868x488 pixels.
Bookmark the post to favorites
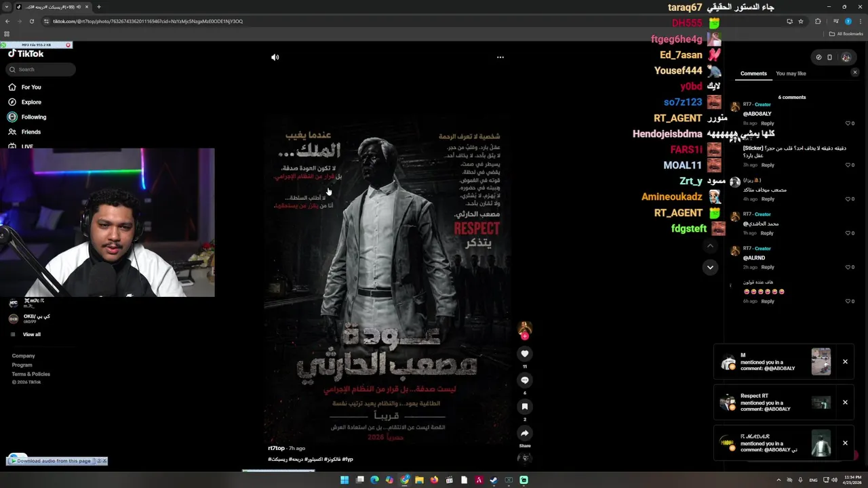pos(525,407)
